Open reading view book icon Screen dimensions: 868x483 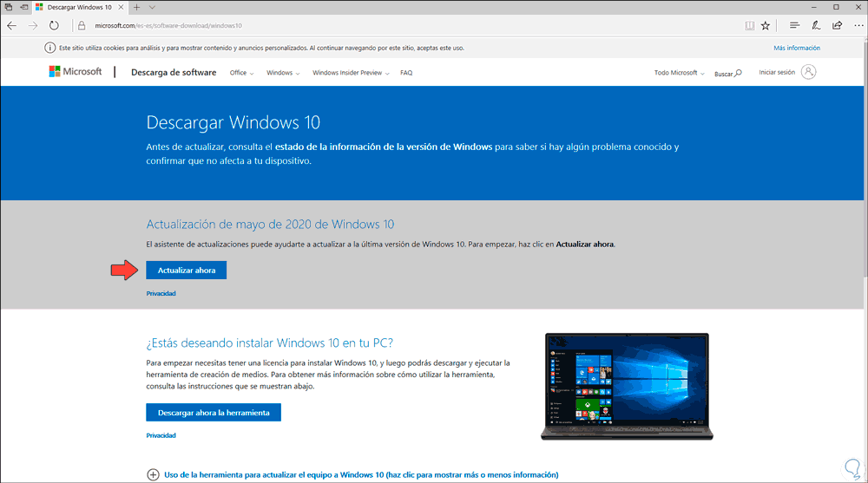tap(749, 25)
